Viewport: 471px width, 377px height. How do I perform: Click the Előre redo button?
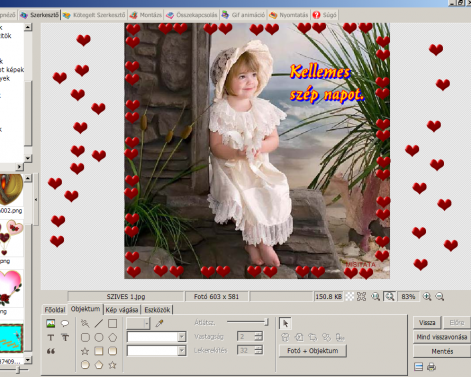457,323
